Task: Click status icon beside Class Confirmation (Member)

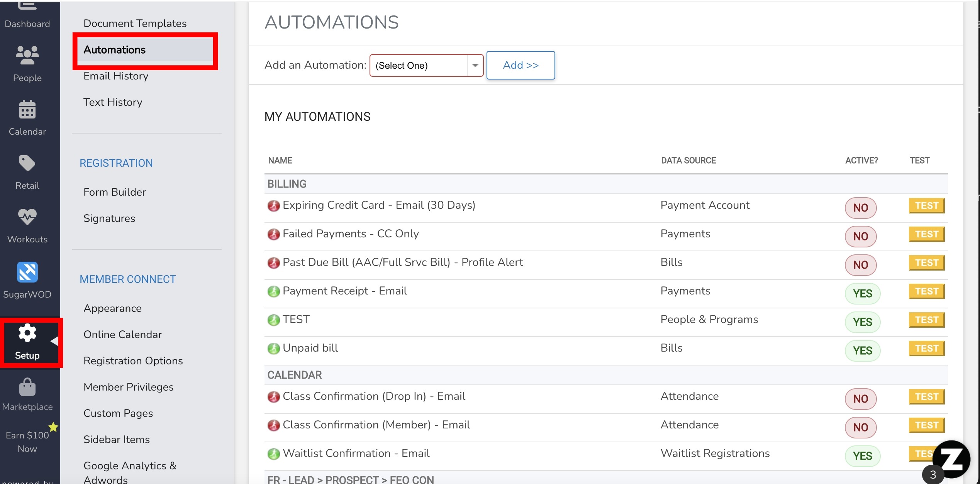Action: pos(273,425)
